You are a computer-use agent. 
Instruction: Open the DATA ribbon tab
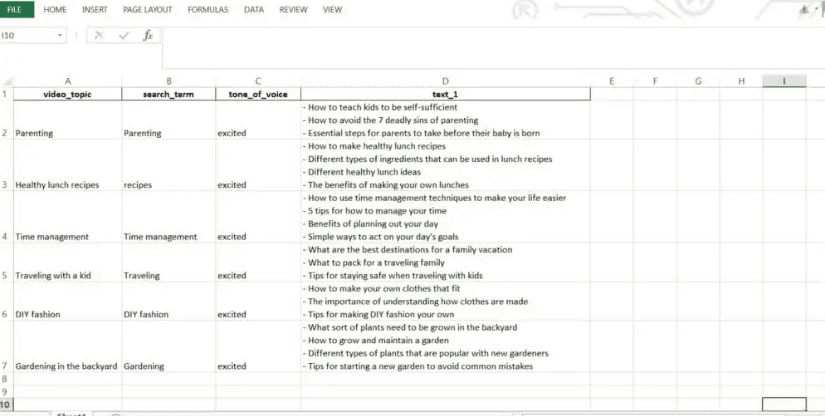[x=254, y=9]
